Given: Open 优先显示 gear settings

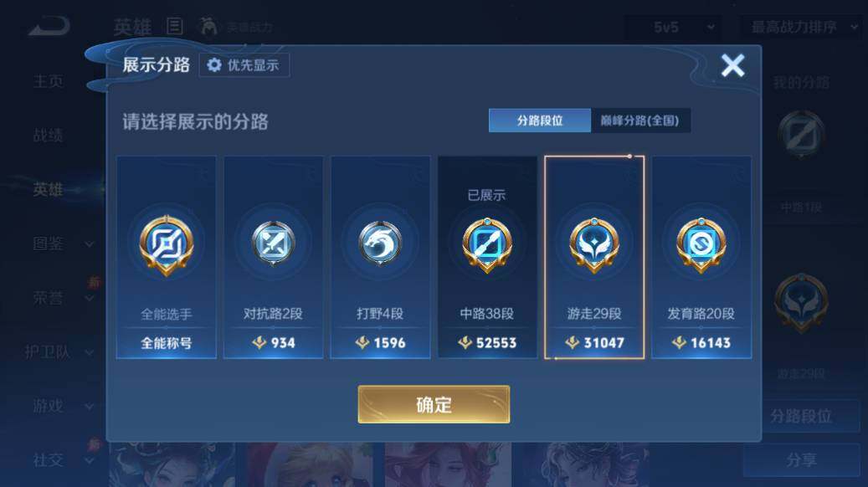Looking at the screenshot, I should 244,65.
